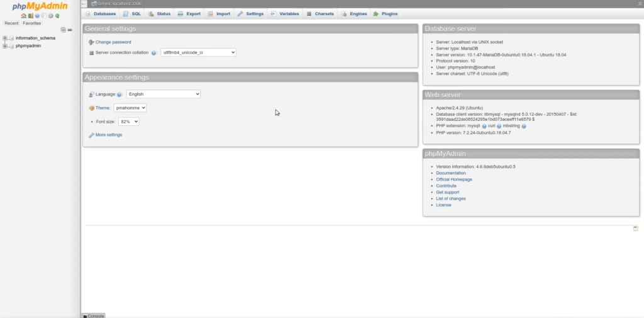Click the phpMyAdmin logo
644x318 pixels.
coord(40,6)
